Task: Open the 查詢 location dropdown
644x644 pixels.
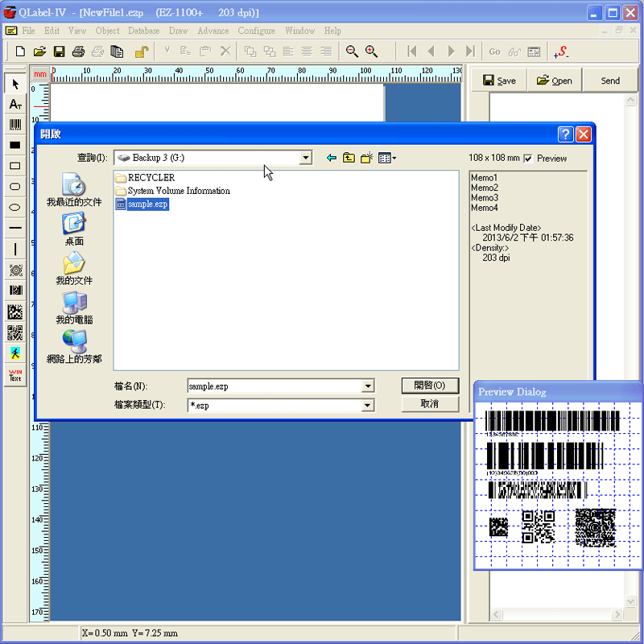Action: pos(307,158)
